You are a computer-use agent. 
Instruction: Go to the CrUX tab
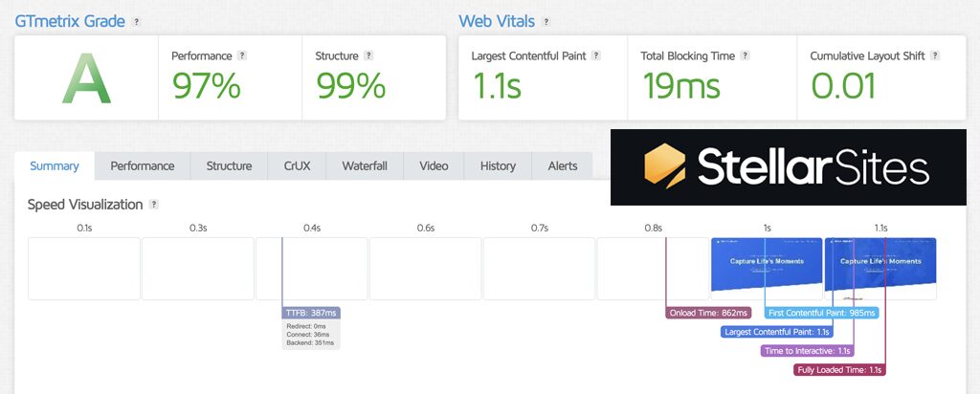[297, 166]
